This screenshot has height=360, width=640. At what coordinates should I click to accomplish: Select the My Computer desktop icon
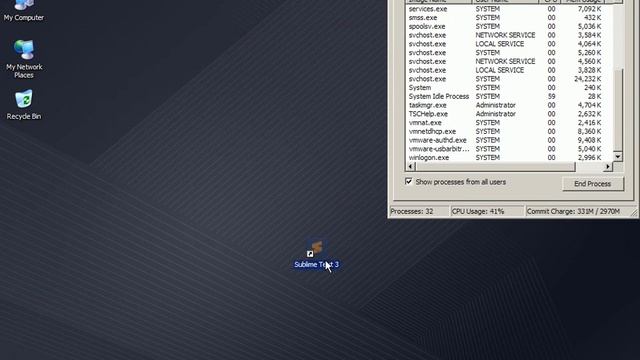coord(24,11)
